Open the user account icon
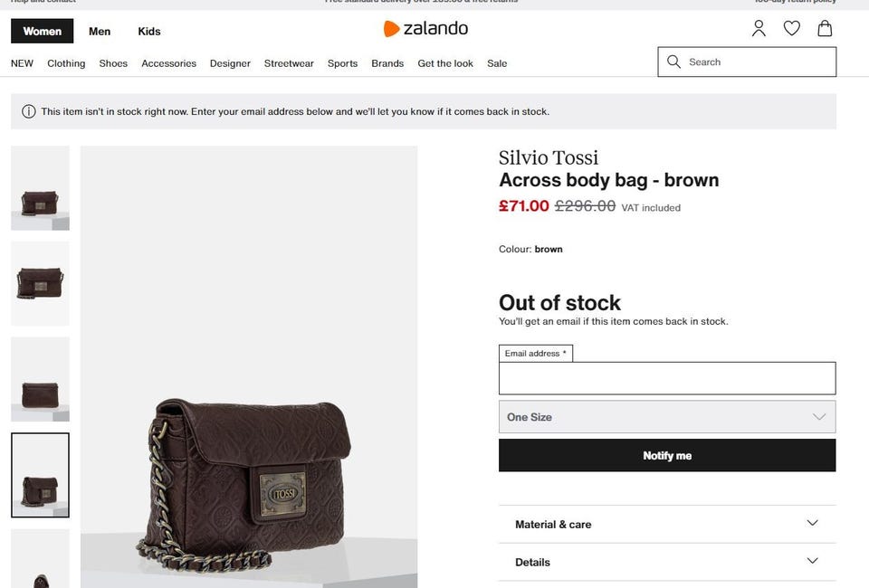The image size is (869, 588). click(759, 29)
